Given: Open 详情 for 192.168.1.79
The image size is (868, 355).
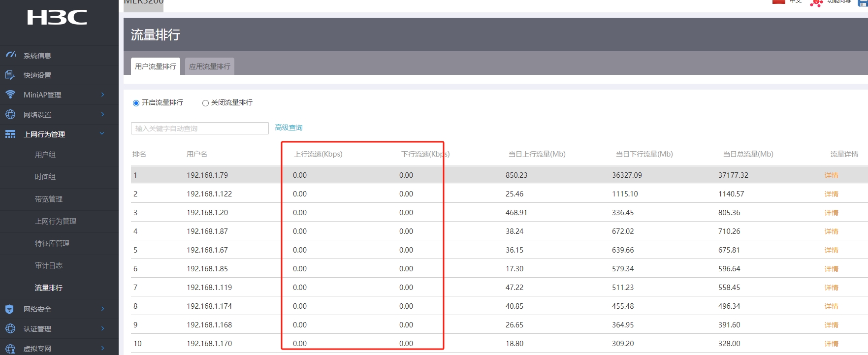Looking at the screenshot, I should tap(832, 175).
